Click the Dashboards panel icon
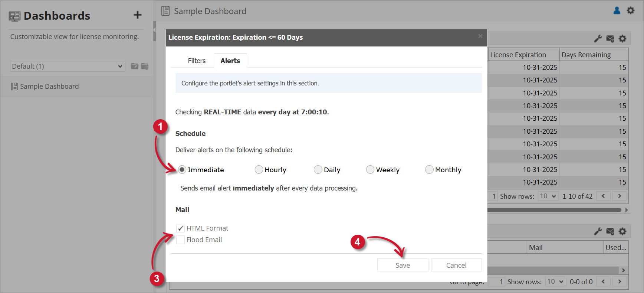The width and height of the screenshot is (644, 293). pyautogui.click(x=14, y=16)
